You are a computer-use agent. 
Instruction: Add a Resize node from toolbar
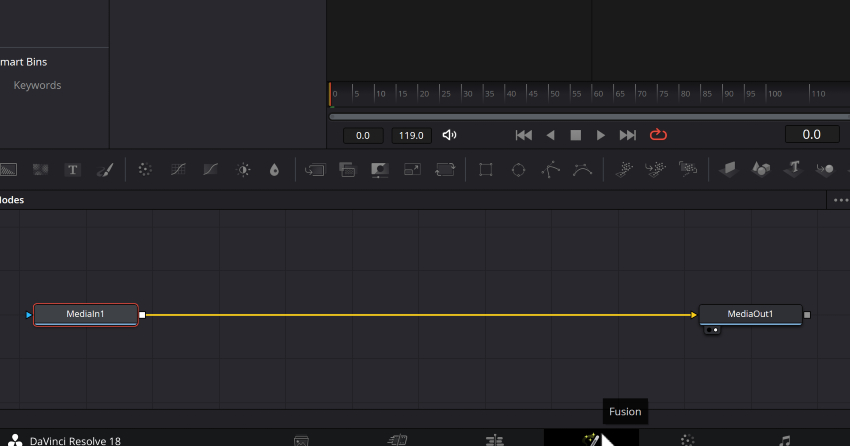pyautogui.click(x=412, y=170)
